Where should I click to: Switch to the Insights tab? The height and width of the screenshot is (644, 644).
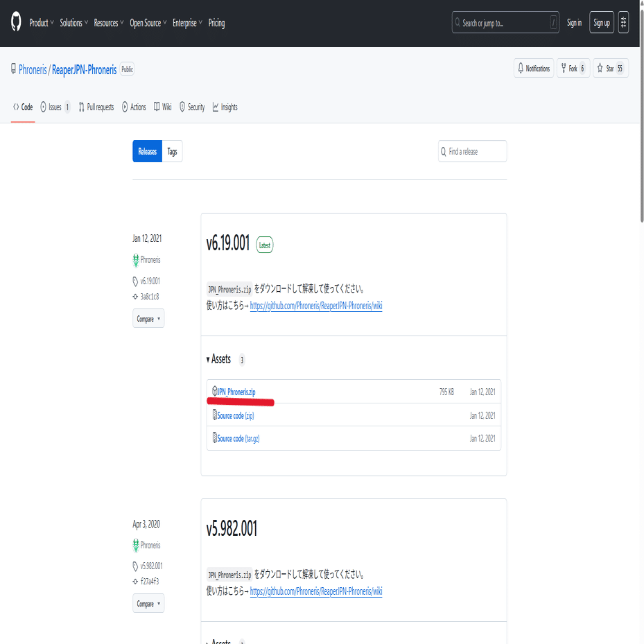coord(225,107)
